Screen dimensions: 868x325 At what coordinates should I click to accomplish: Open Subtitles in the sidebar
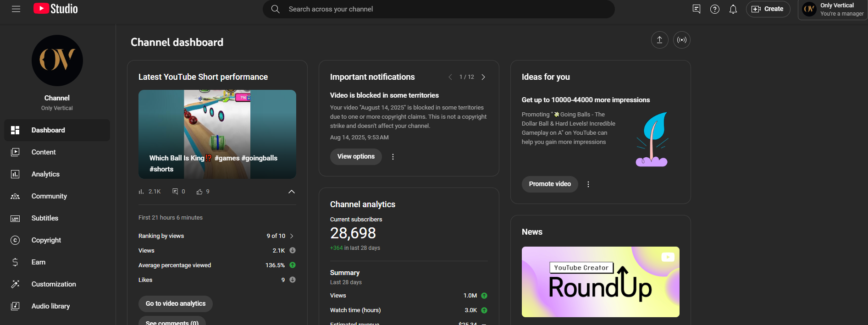tap(57, 218)
